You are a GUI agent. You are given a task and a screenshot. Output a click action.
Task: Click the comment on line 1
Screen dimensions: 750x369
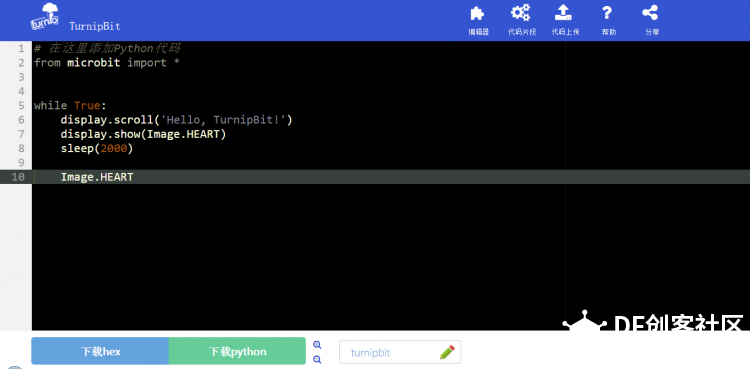pos(107,48)
